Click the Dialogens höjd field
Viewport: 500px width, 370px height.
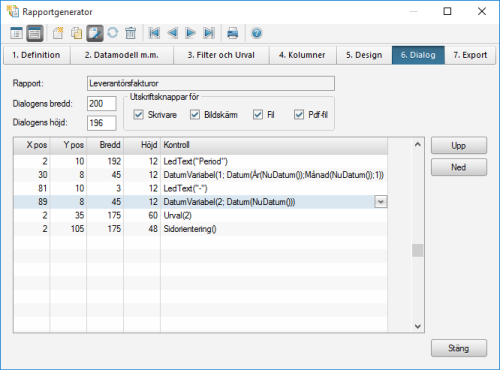click(102, 123)
